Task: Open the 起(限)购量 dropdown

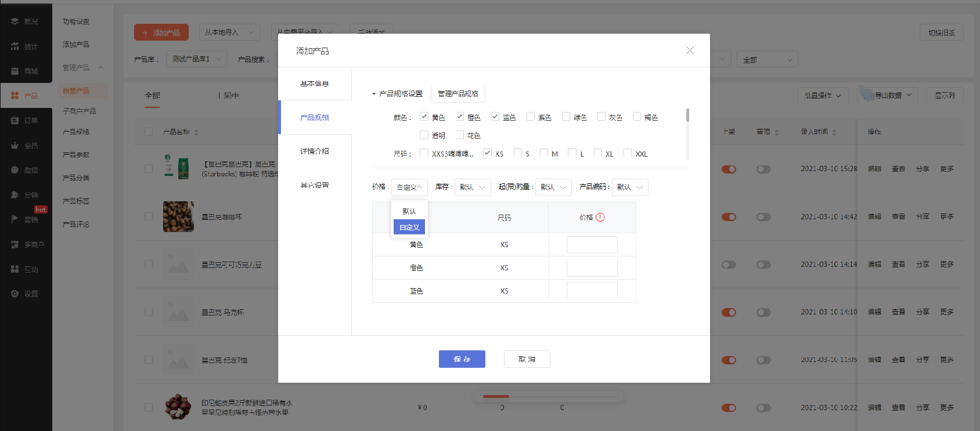Action: pos(553,187)
